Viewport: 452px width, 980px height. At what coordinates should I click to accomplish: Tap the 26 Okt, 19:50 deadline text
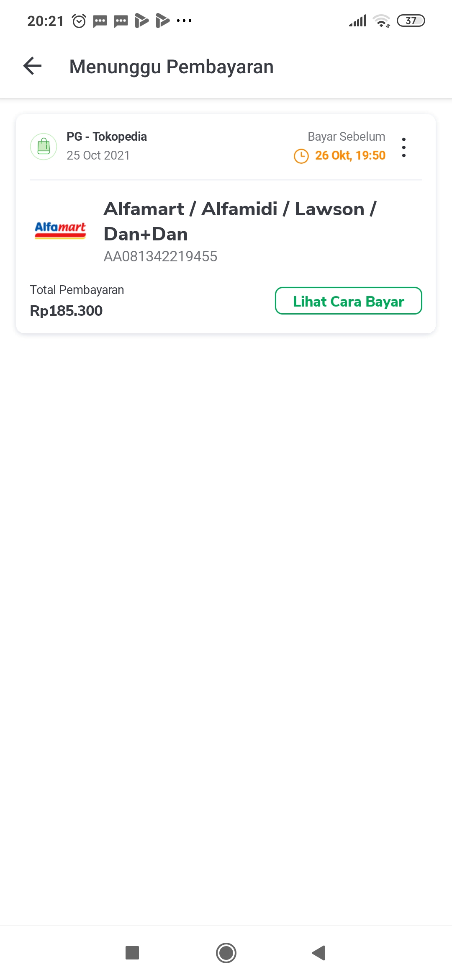[x=350, y=155]
